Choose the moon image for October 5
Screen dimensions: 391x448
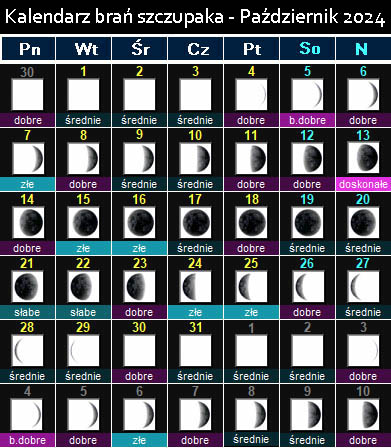pos(307,94)
